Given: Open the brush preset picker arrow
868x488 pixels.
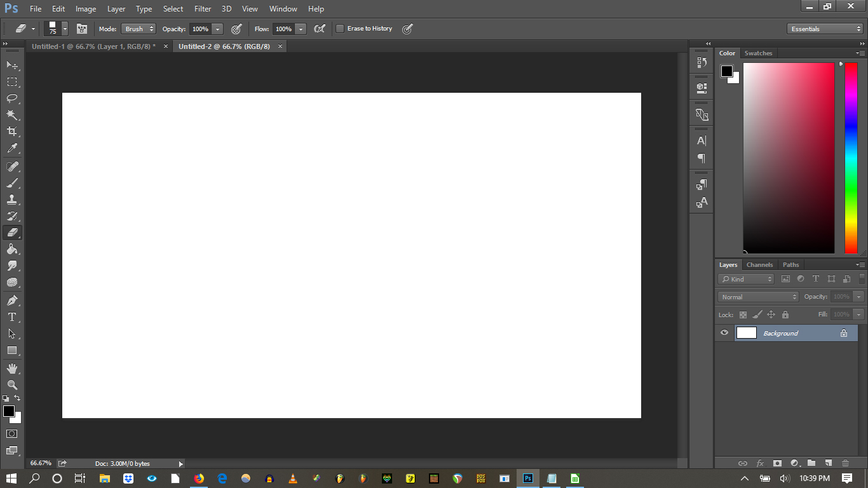Looking at the screenshot, I should coord(65,29).
